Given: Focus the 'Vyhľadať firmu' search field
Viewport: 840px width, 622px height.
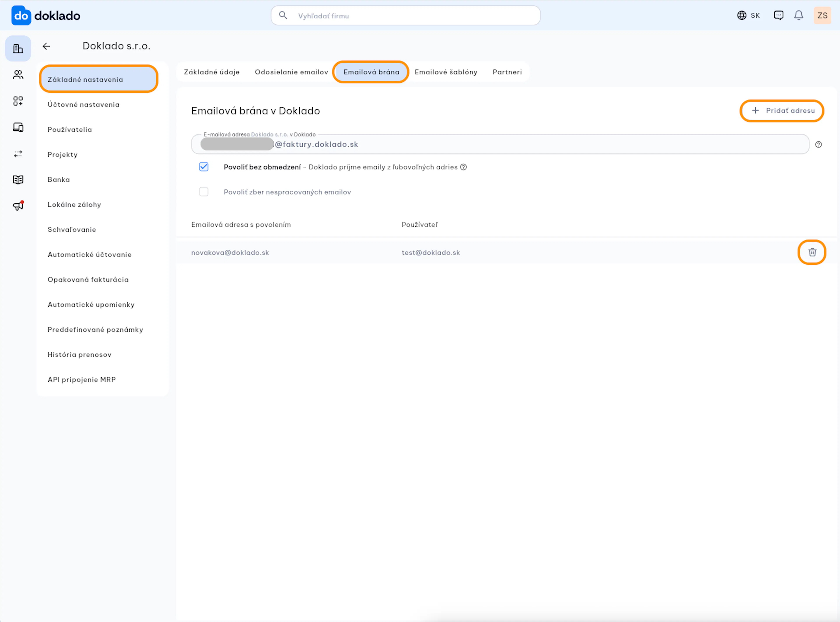Looking at the screenshot, I should tap(405, 16).
